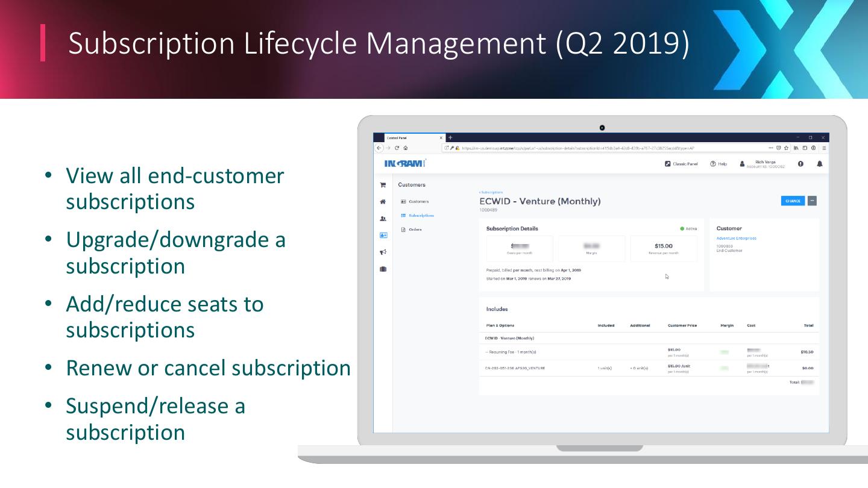Click the Subscription Details heading

tap(512, 229)
